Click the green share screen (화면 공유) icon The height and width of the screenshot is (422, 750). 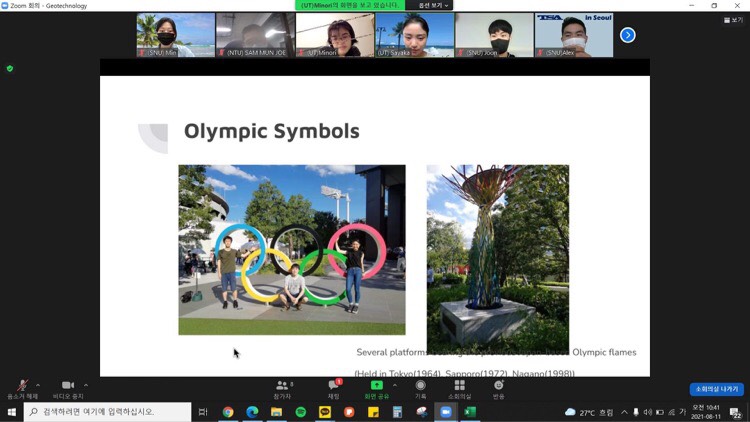376,385
